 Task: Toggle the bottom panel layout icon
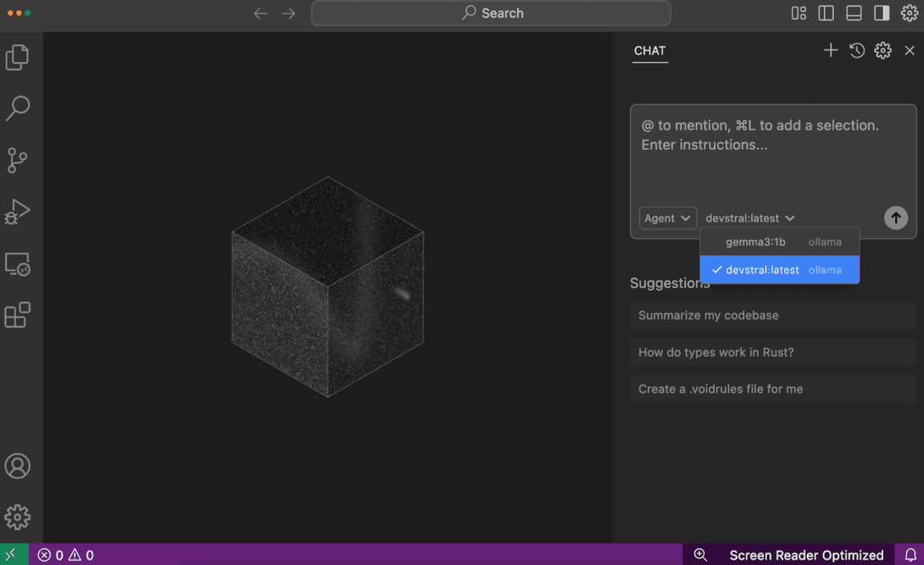pyautogui.click(x=854, y=13)
